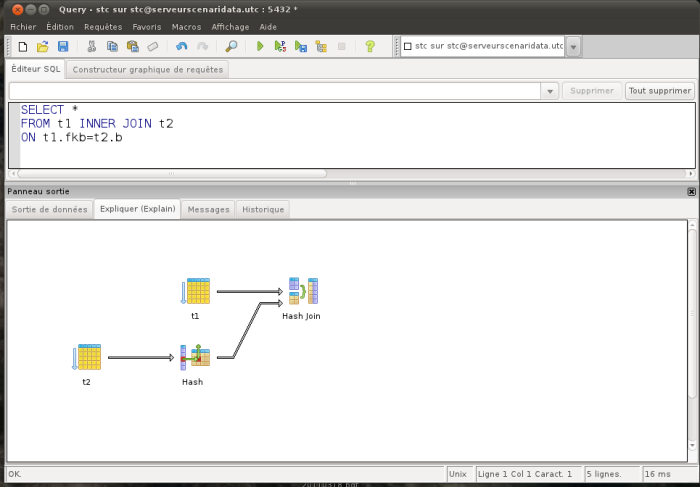Expand the previous queries combo box arrow

click(x=550, y=92)
